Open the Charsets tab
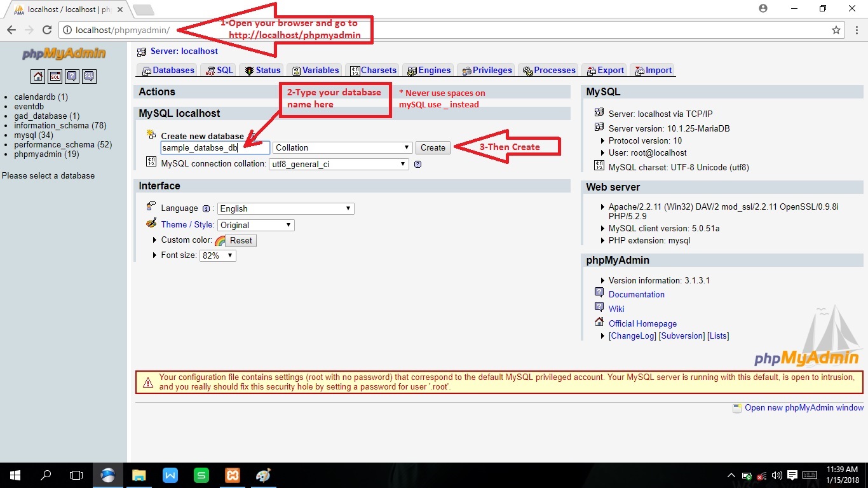The height and width of the screenshot is (488, 868). pyautogui.click(x=374, y=71)
